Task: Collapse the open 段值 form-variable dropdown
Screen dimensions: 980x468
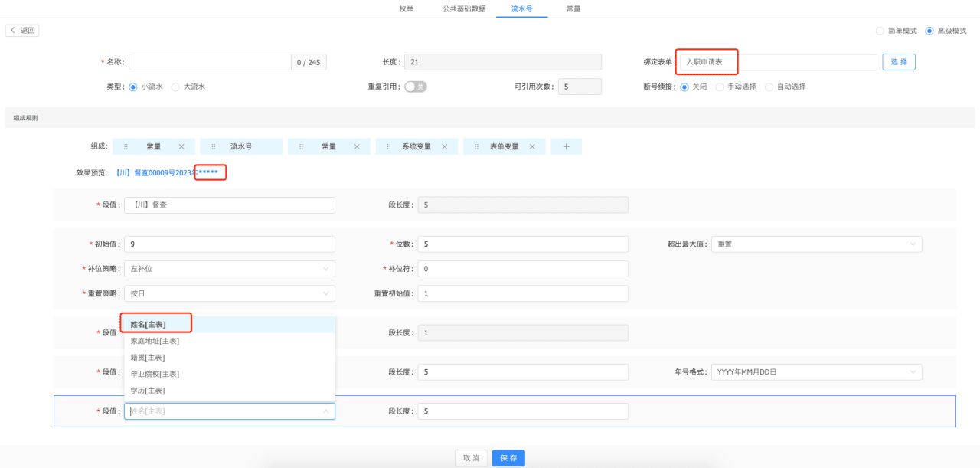Action: click(x=326, y=411)
